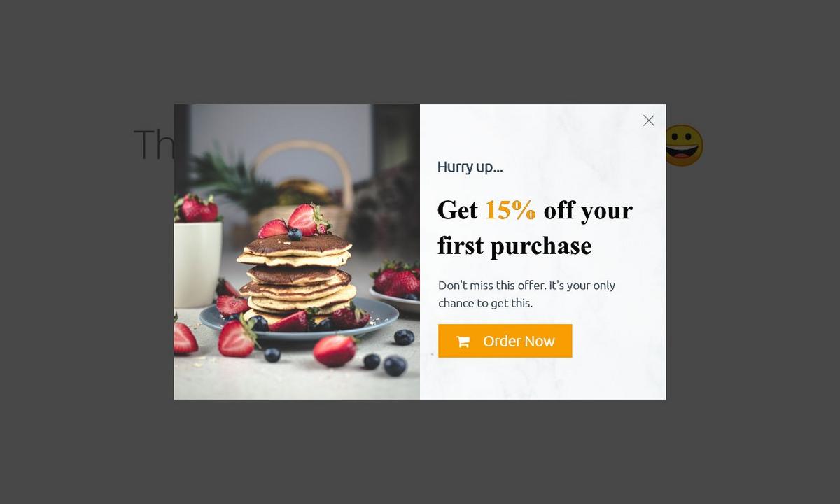Click the orange "15%" text in the headline
The width and height of the screenshot is (840, 504).
[x=510, y=209]
